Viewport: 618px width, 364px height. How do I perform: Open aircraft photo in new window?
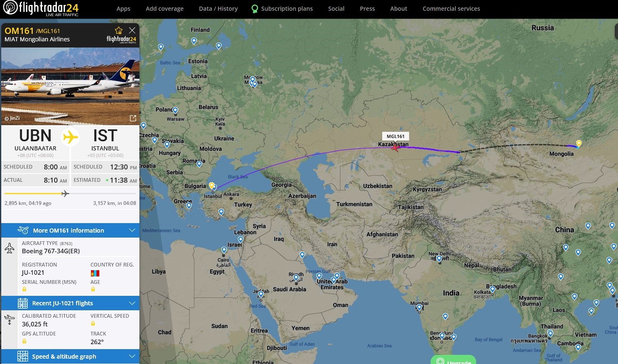coord(133,118)
